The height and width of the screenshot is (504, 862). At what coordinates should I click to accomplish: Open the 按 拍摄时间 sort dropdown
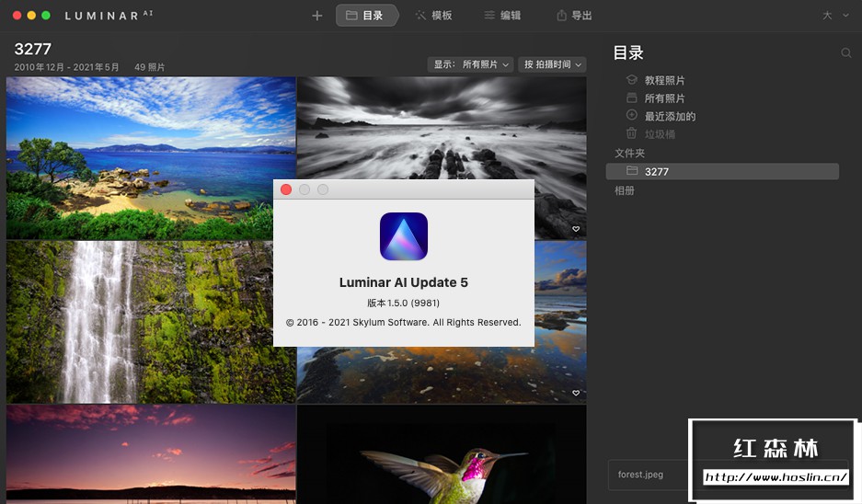(x=552, y=64)
